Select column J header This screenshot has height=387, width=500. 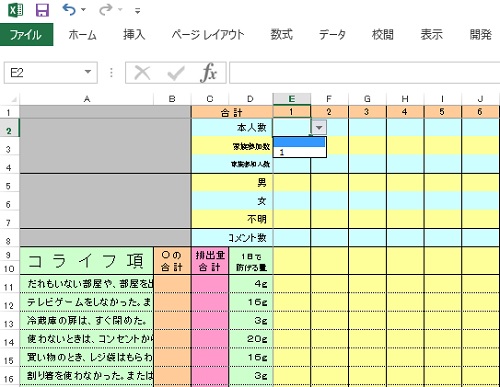[x=480, y=99]
